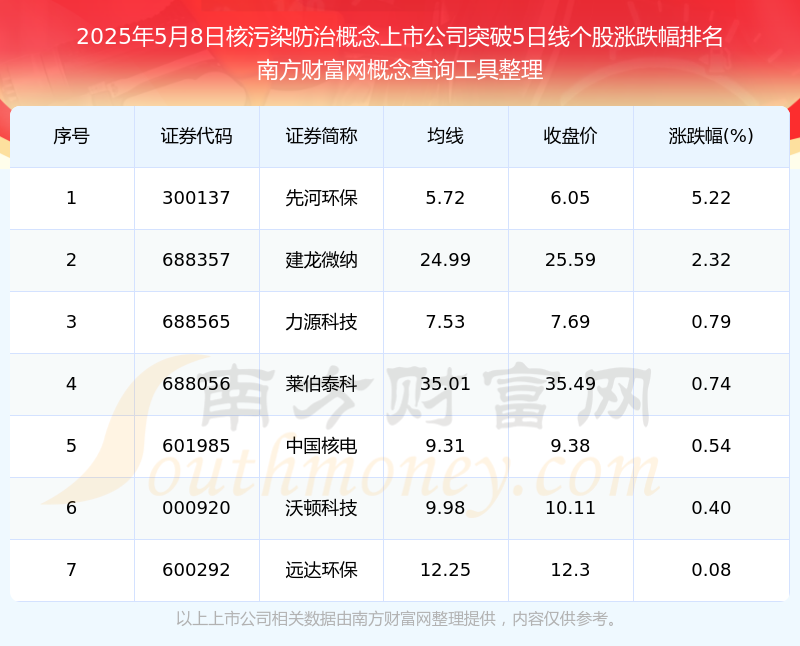Click the 证券简称 column header
800x646 pixels.
pos(321,136)
